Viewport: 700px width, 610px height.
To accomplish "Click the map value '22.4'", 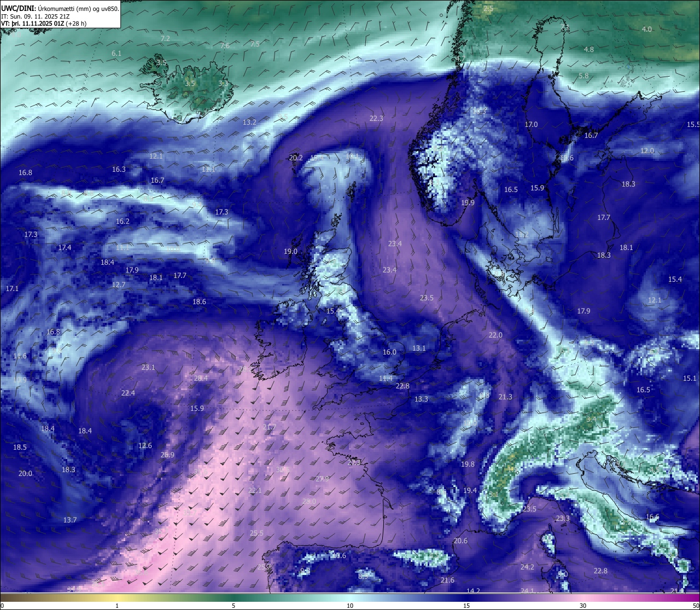I will [x=128, y=393].
